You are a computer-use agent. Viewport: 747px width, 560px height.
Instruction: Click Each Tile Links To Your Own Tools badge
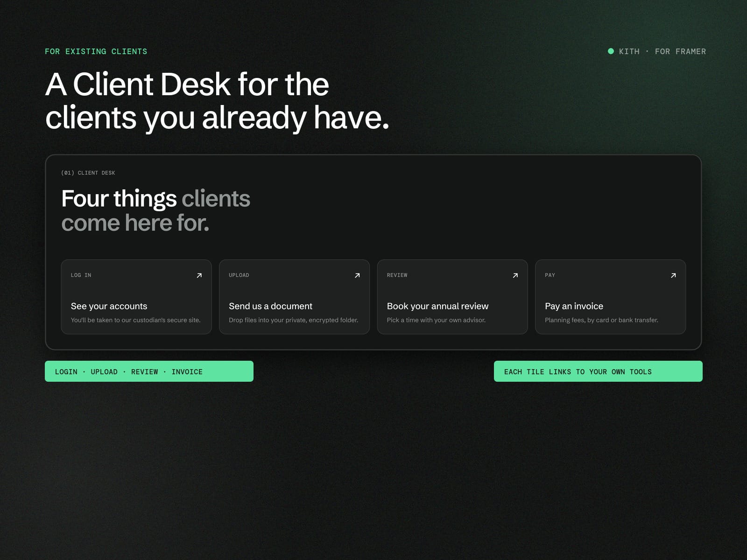(x=598, y=371)
